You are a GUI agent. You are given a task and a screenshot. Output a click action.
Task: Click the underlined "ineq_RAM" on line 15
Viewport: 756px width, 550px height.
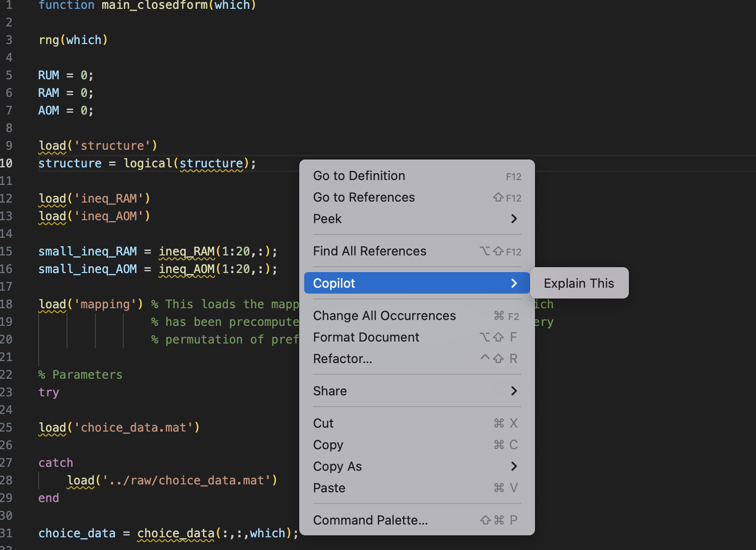pyautogui.click(x=186, y=251)
